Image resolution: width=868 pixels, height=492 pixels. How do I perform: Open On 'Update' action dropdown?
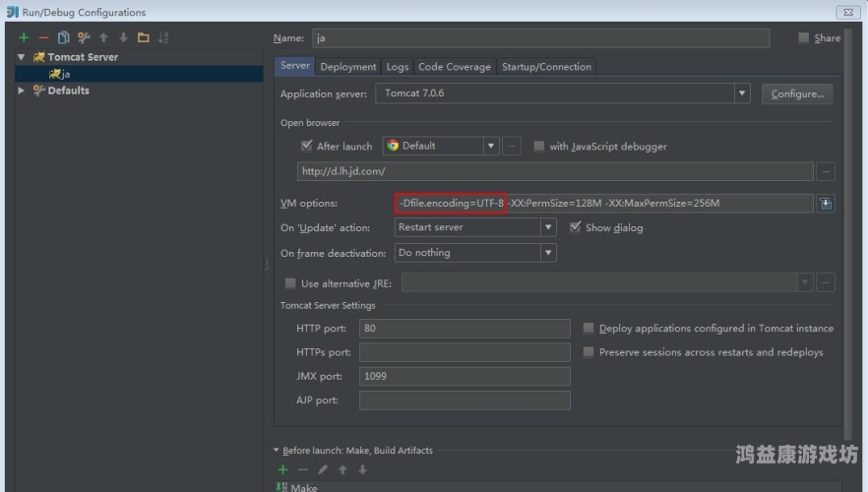548,227
